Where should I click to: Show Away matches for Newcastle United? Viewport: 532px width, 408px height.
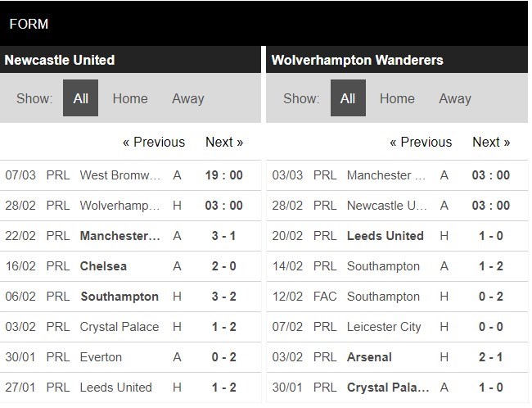(187, 98)
